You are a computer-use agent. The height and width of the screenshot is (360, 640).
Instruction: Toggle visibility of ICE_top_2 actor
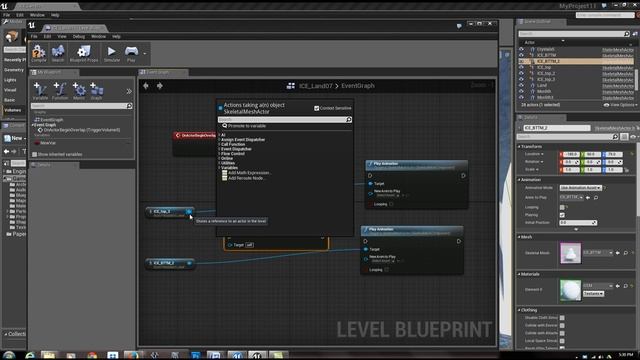(521, 73)
